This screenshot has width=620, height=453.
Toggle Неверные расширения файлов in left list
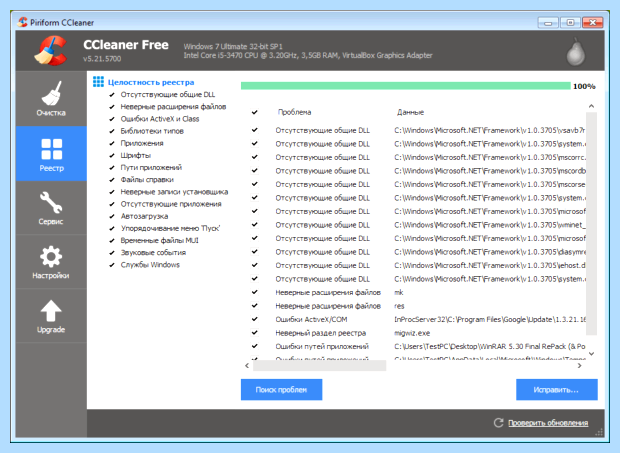click(x=112, y=107)
